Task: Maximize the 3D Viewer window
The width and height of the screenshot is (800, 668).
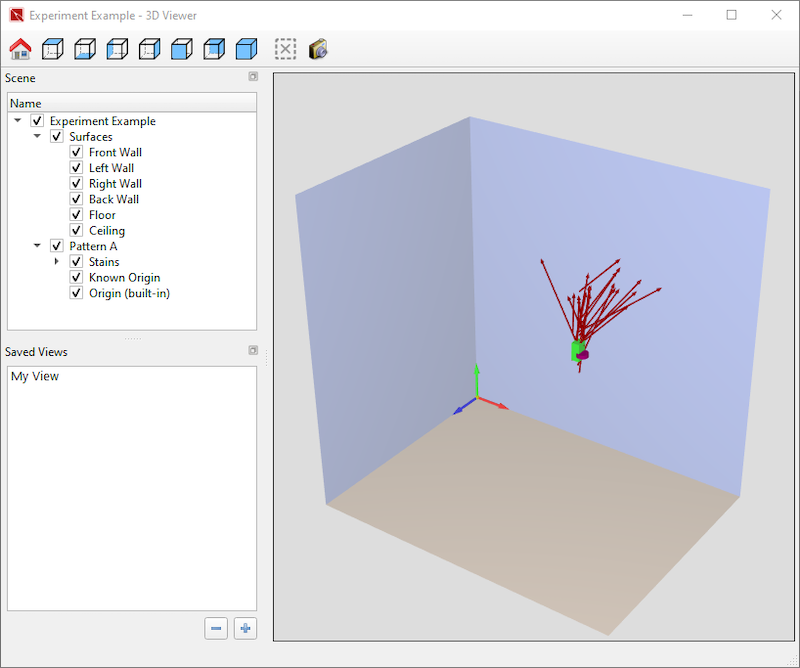Action: pos(732,15)
